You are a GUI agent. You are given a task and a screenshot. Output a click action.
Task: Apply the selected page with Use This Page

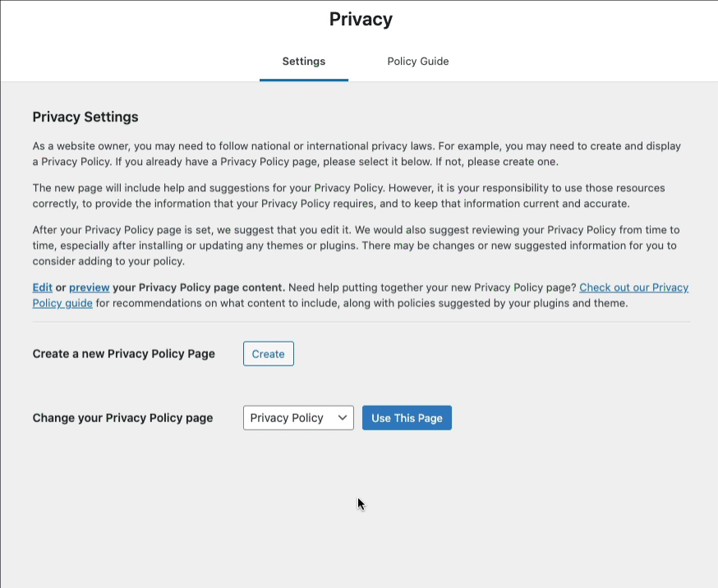407,417
